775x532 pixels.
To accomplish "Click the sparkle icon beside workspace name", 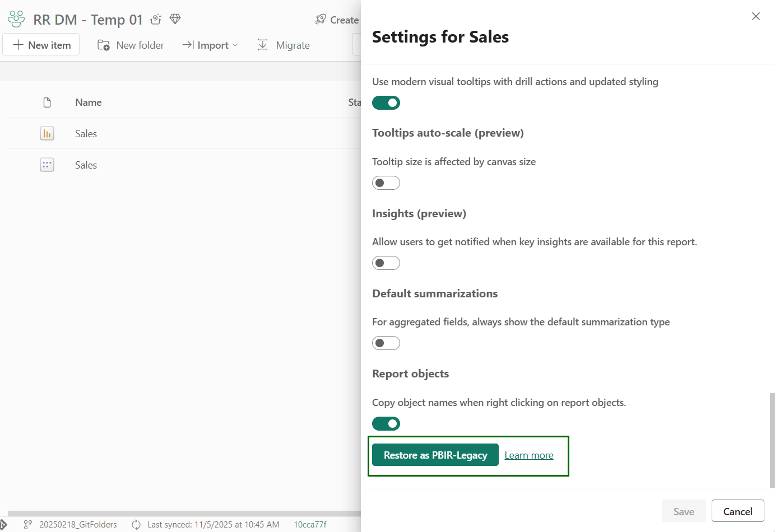I will tap(155, 18).
